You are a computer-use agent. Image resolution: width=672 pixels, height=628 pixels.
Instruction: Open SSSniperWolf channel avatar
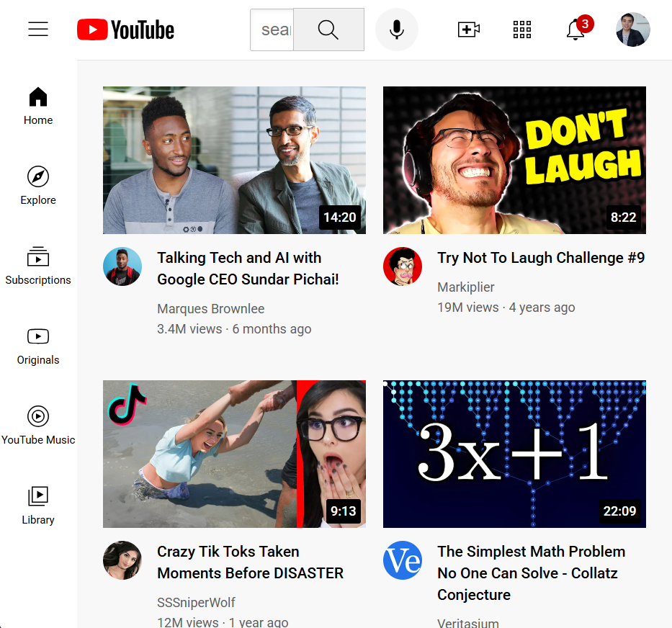122,560
